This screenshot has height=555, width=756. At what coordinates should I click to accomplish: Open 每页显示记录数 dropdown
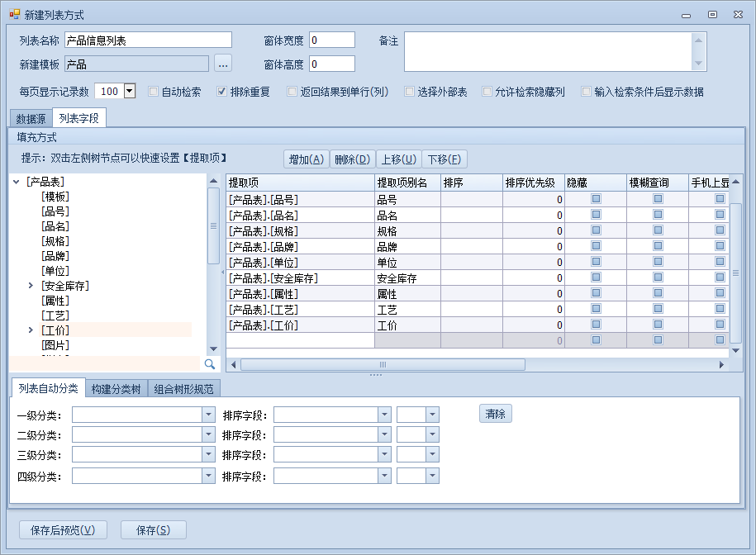(129, 91)
